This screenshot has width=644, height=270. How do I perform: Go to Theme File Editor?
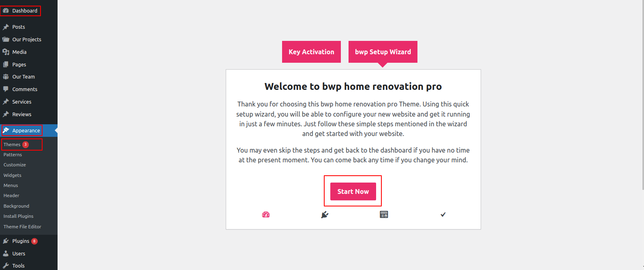coord(22,227)
